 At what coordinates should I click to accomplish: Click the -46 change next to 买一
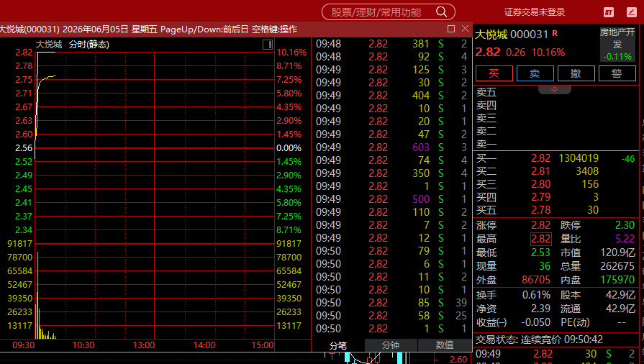627,158
